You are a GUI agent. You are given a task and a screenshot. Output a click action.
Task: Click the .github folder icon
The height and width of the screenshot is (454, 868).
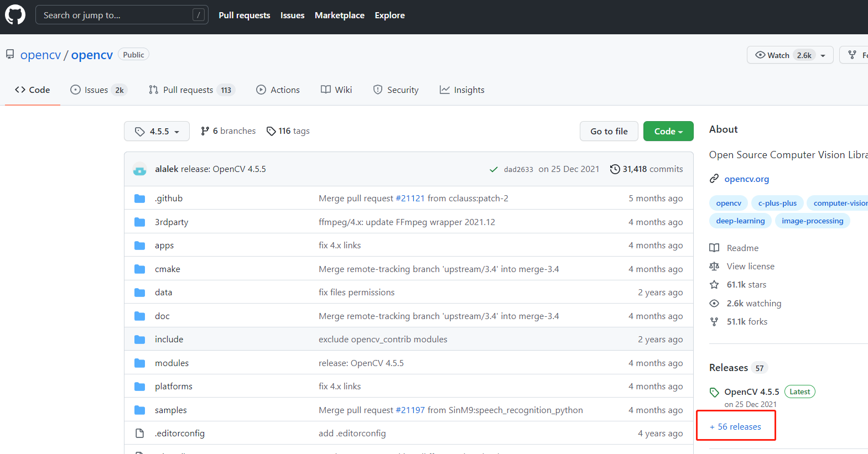pos(140,199)
